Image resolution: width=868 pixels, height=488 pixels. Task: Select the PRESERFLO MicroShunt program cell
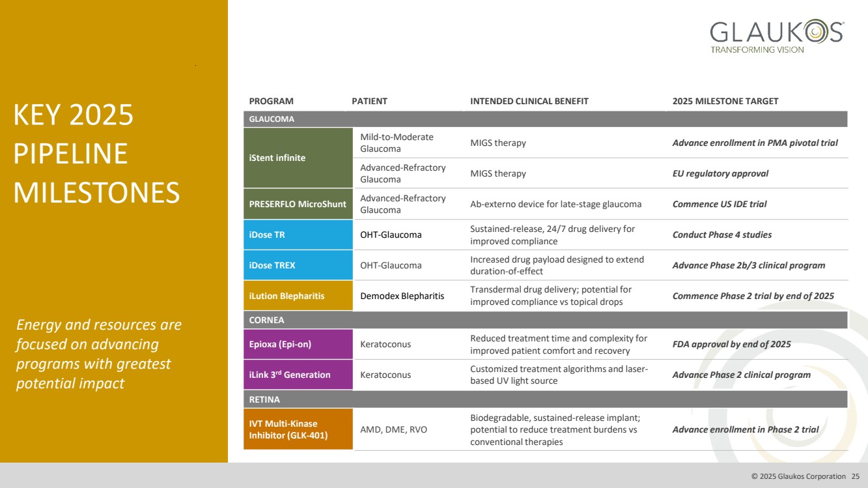tap(298, 204)
